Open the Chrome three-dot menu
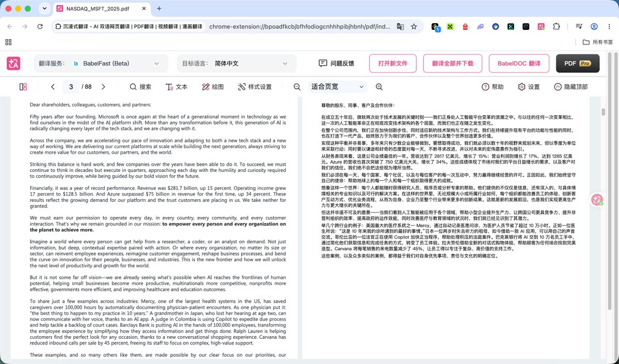The image size is (619, 364). [x=609, y=26]
